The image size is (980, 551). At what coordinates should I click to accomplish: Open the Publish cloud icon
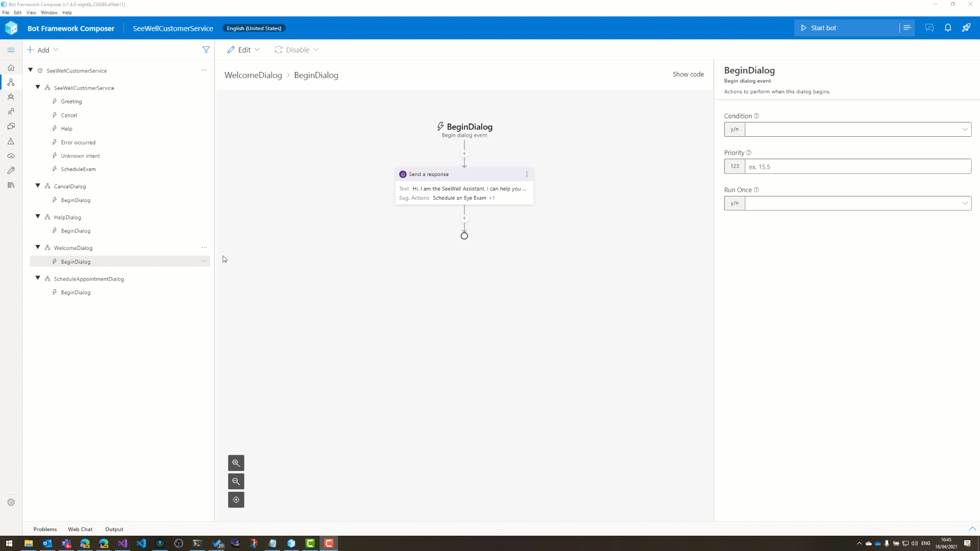click(11, 156)
